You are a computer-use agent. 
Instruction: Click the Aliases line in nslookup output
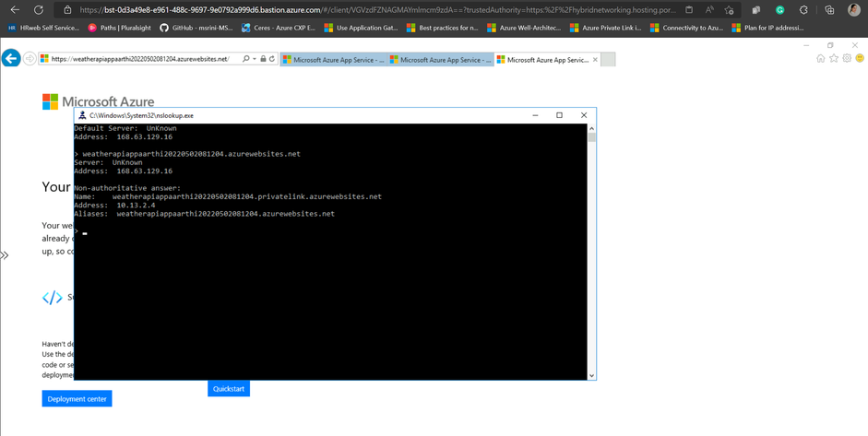pos(204,214)
